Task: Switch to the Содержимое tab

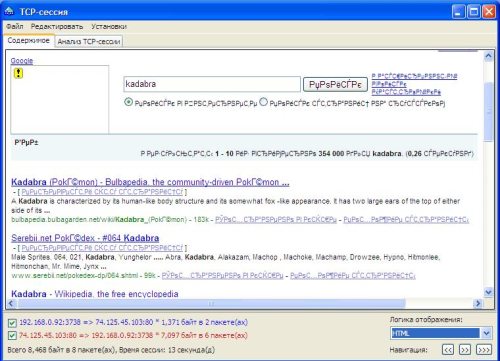Action: click(x=29, y=41)
